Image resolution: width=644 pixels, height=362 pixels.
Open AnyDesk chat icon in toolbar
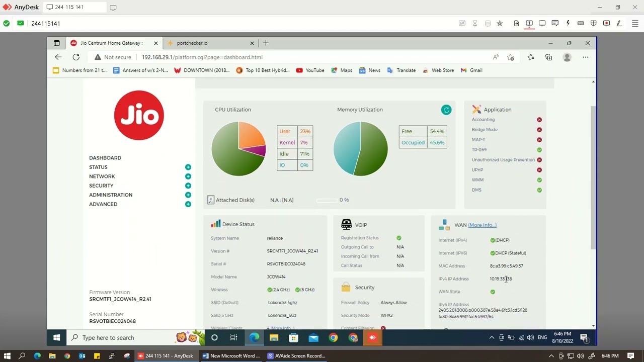click(x=555, y=23)
